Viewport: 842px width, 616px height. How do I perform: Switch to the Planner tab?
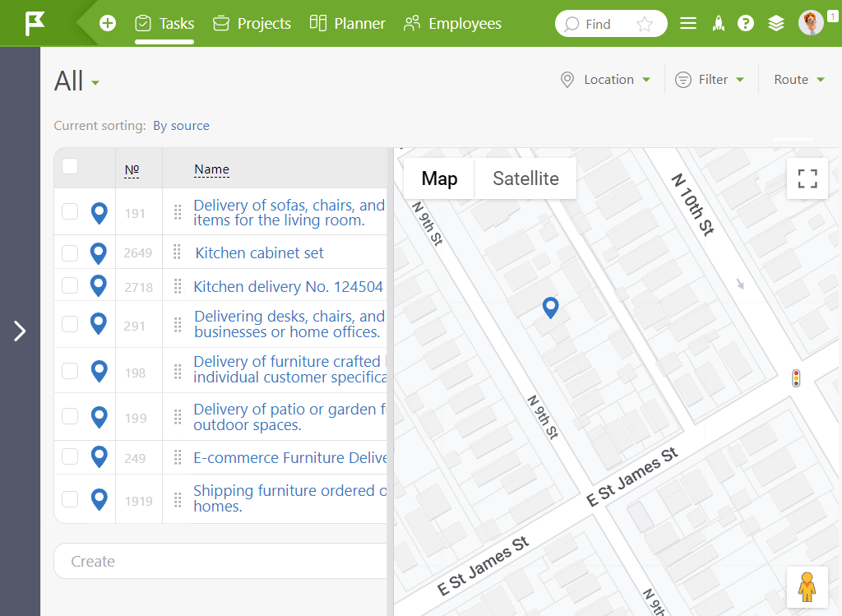coord(348,24)
